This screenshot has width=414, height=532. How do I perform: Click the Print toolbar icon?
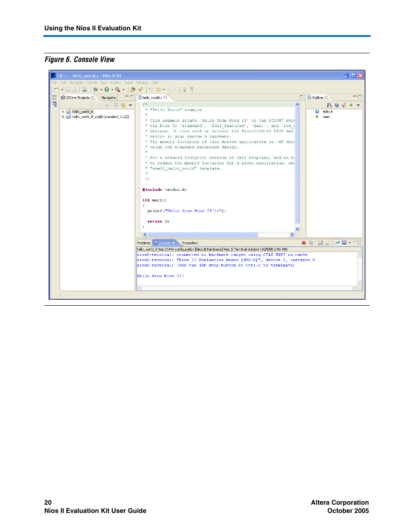point(75,90)
